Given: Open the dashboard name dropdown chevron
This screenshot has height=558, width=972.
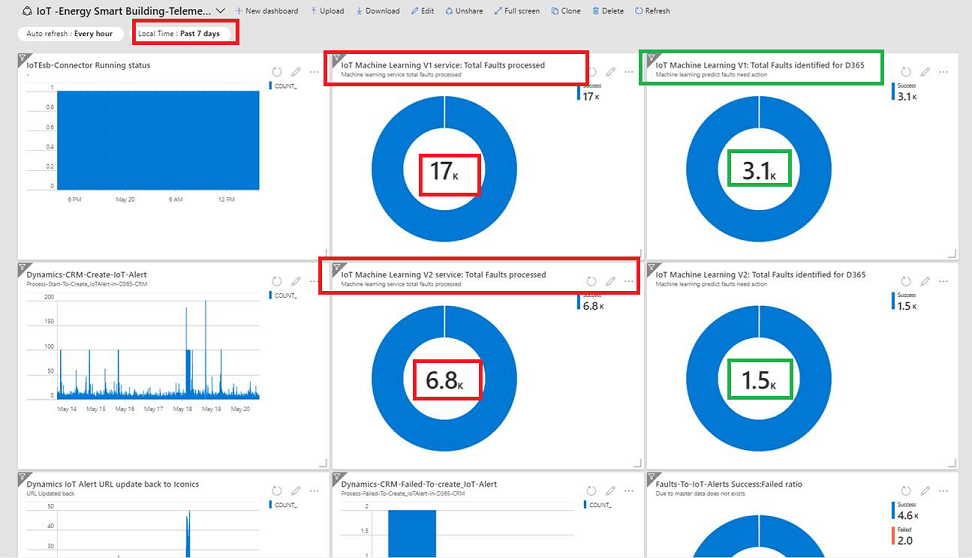Looking at the screenshot, I should pos(220,11).
